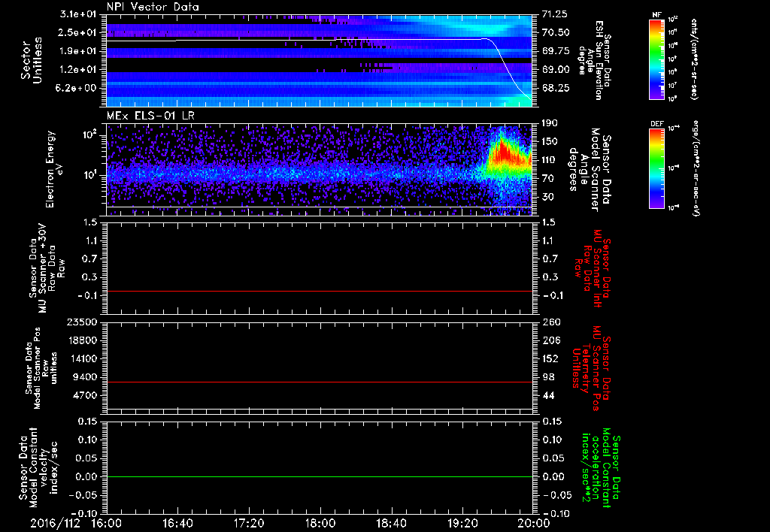Select the 16:00 time axis label

pos(107,523)
